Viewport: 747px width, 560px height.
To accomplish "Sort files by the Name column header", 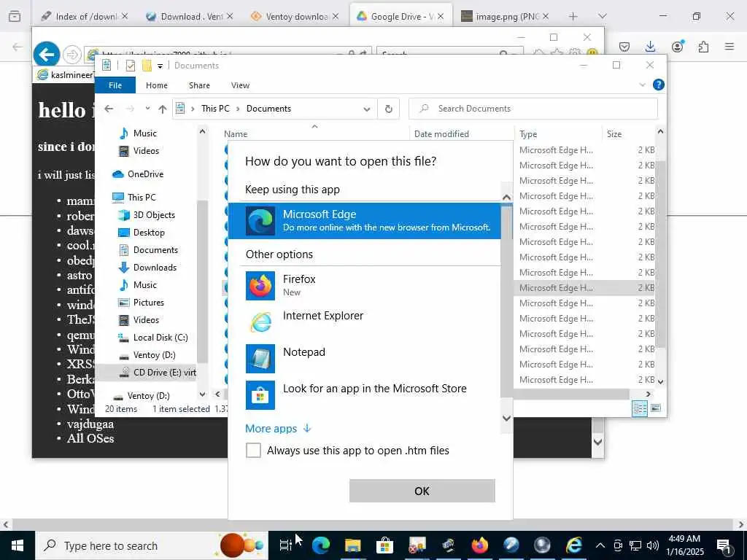I will [x=314, y=134].
